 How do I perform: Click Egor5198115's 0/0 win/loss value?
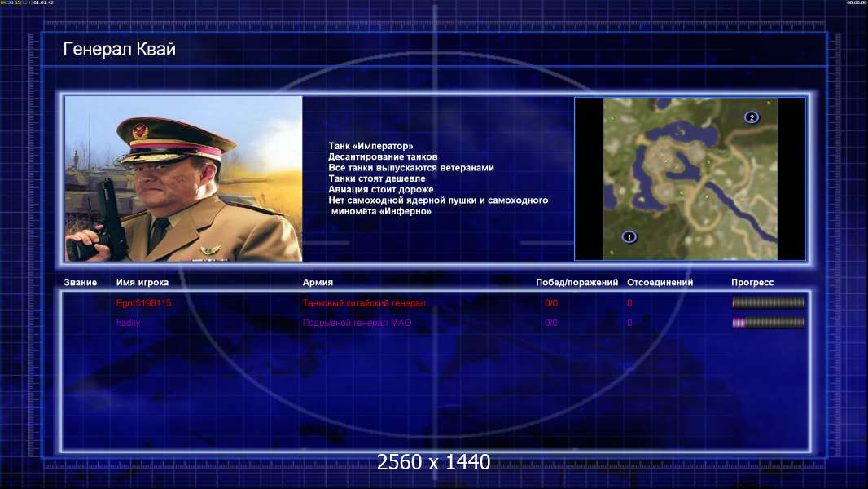pos(551,303)
